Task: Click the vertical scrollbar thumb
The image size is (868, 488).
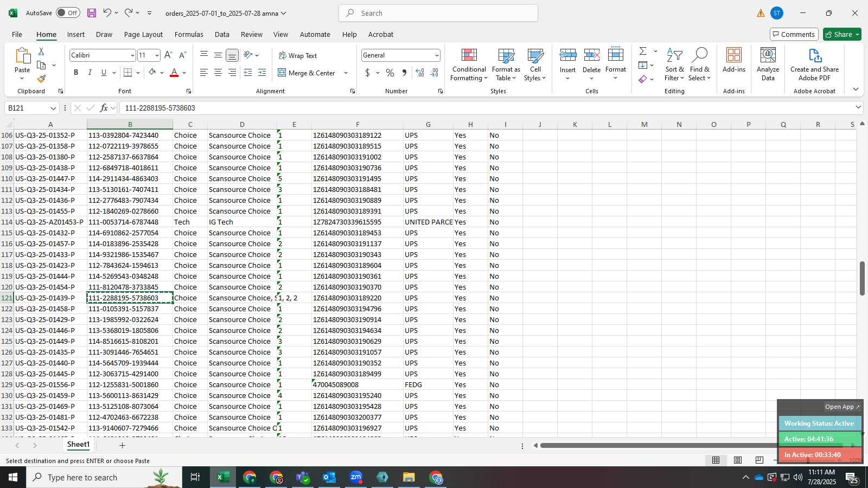Action: tap(862, 278)
